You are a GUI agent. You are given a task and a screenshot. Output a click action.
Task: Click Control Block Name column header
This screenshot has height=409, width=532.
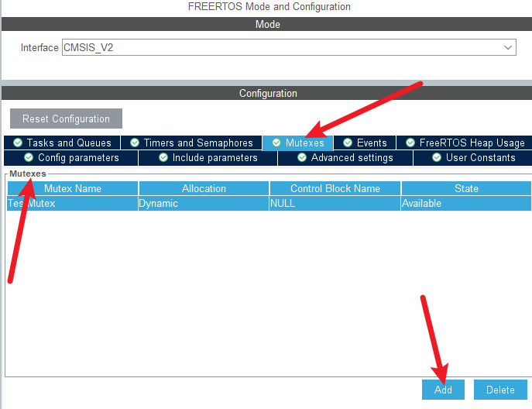[x=335, y=188]
